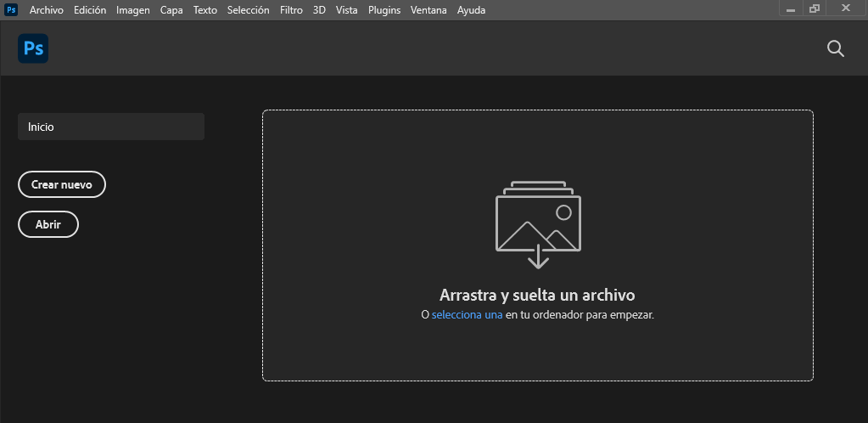Minimize the Photoshop window
The image size is (868, 423).
click(791, 9)
